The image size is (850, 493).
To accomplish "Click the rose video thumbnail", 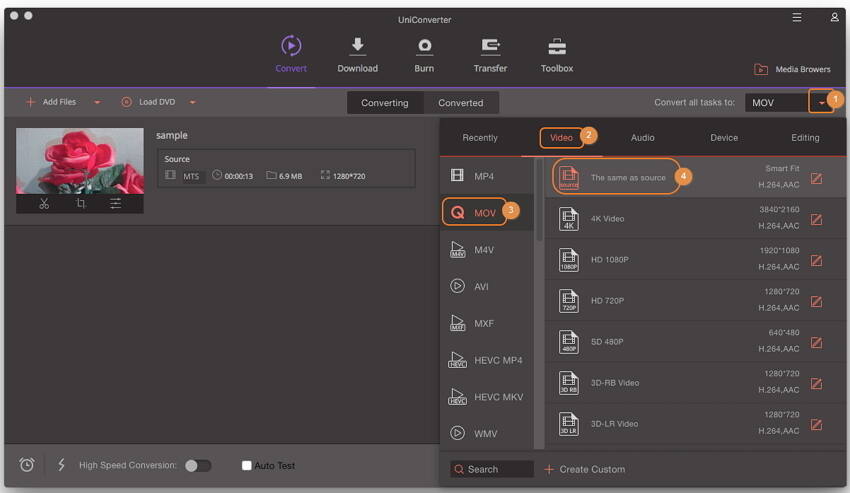I will coord(80,161).
